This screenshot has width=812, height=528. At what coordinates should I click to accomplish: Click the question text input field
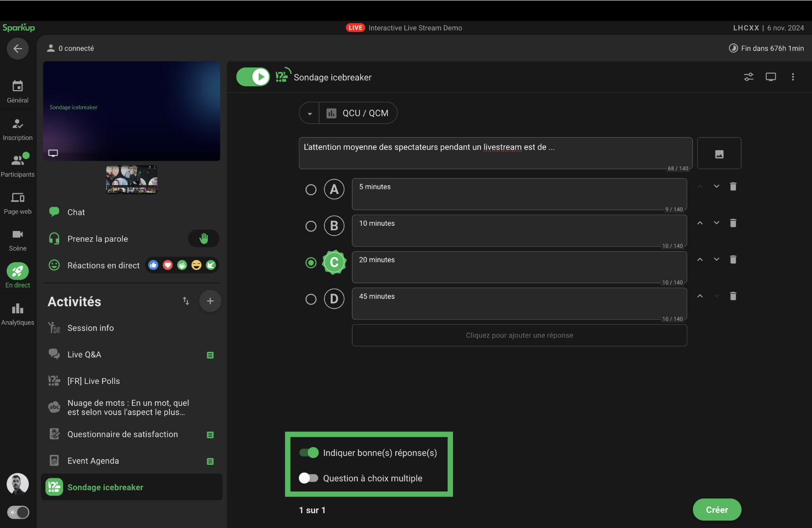point(495,153)
